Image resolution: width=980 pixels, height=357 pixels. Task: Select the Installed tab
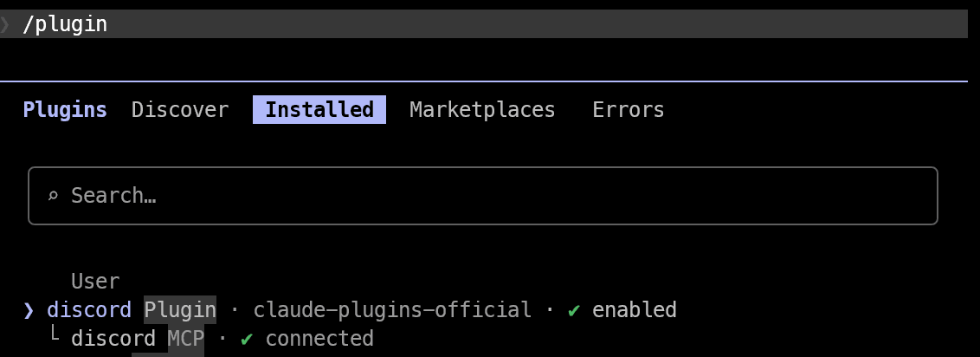(319, 109)
